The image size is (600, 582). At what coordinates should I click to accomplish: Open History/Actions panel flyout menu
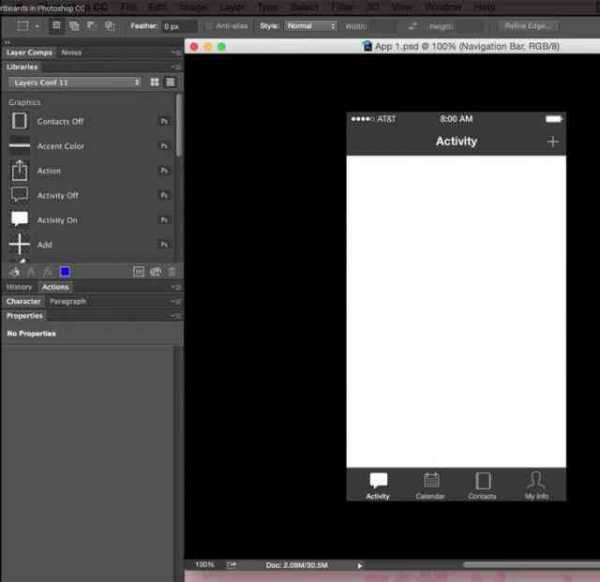(176, 287)
